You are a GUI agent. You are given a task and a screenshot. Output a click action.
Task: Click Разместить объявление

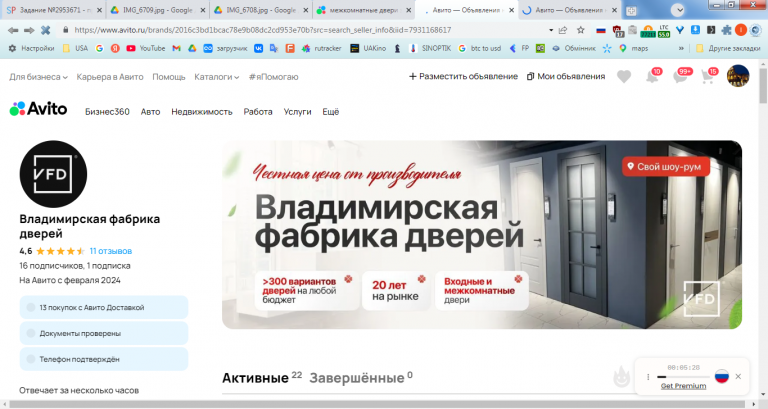(463, 76)
